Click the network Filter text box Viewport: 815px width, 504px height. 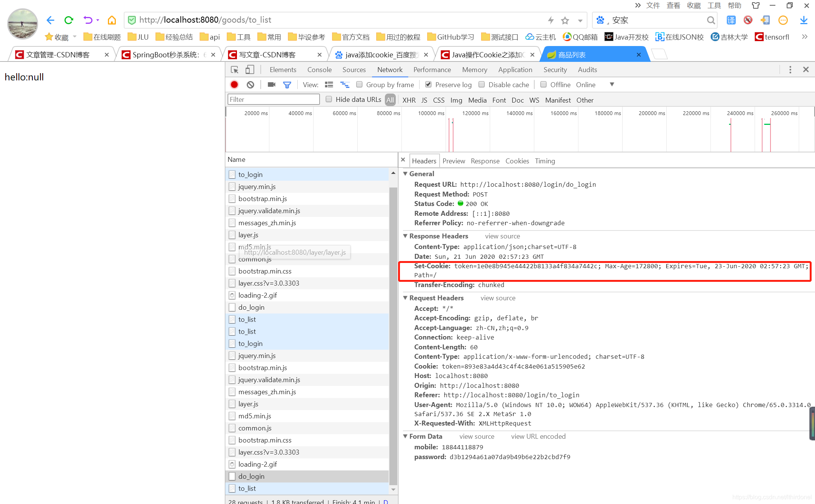(x=274, y=100)
